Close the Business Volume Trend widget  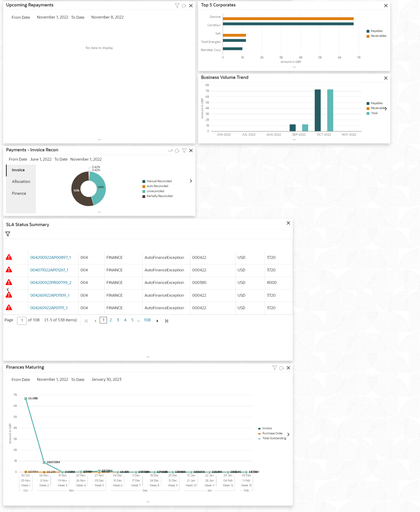[386, 78]
